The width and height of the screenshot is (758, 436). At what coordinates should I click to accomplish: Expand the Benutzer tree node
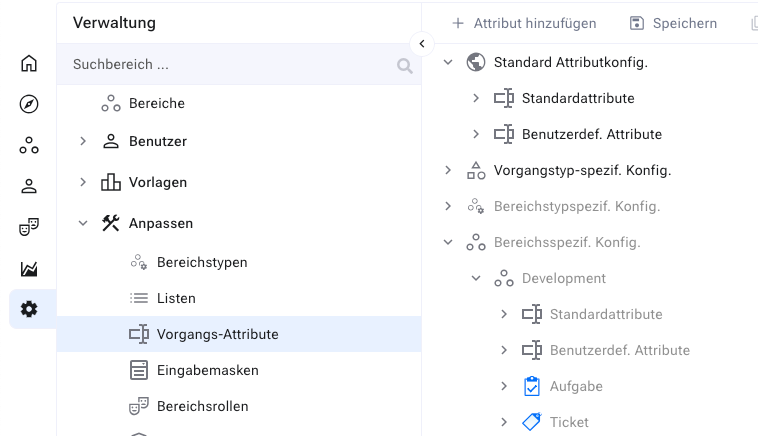[x=83, y=142]
